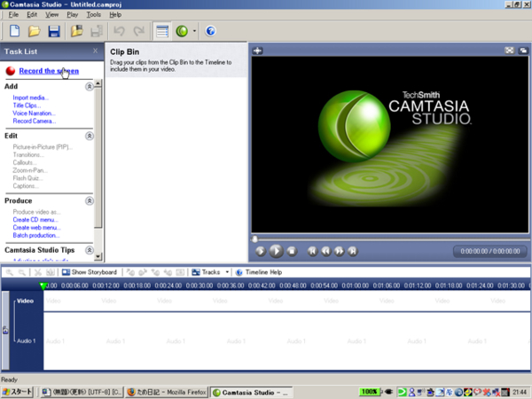Open the dropdown arrow beside the green icon
The height and width of the screenshot is (399, 532).
194,31
